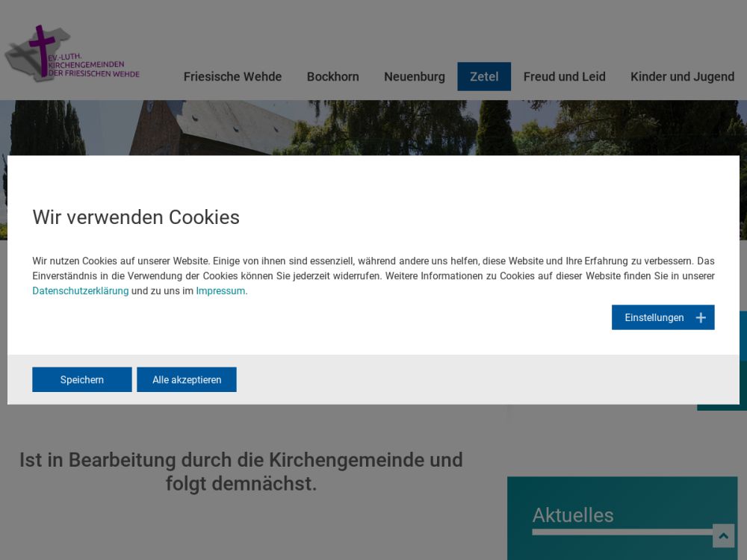Click the Ist in Bearbeitung heading text
Image resolution: width=747 pixels, height=560 pixels.
coord(241,471)
